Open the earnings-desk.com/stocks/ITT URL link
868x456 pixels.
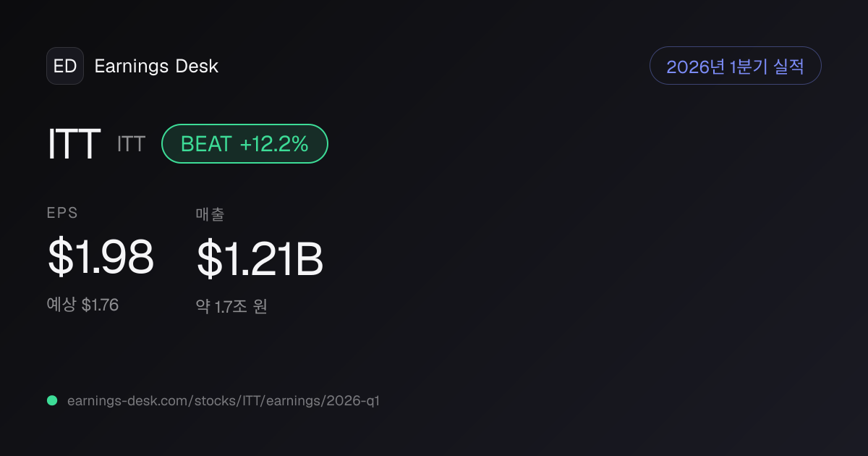223,400
